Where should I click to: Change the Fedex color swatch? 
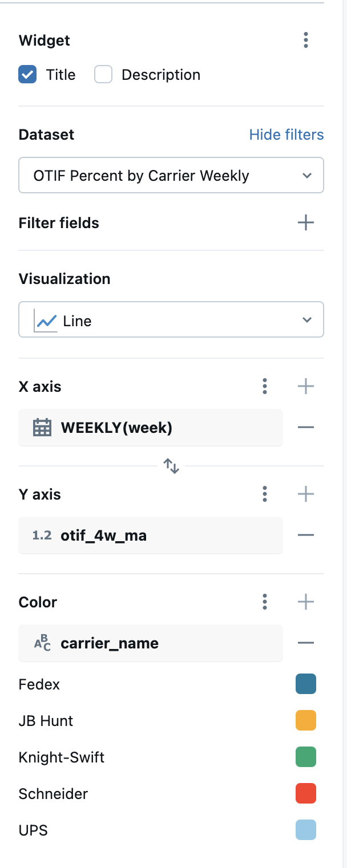coord(306,684)
